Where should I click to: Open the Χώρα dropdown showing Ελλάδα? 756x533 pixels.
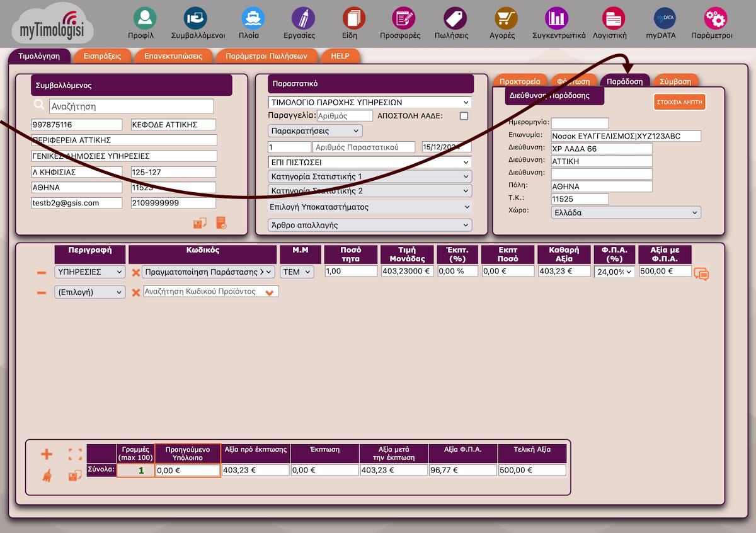point(625,213)
